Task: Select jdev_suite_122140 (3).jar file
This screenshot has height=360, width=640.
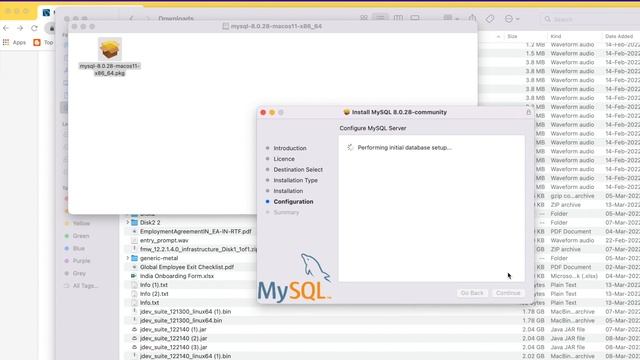Action: (173, 347)
